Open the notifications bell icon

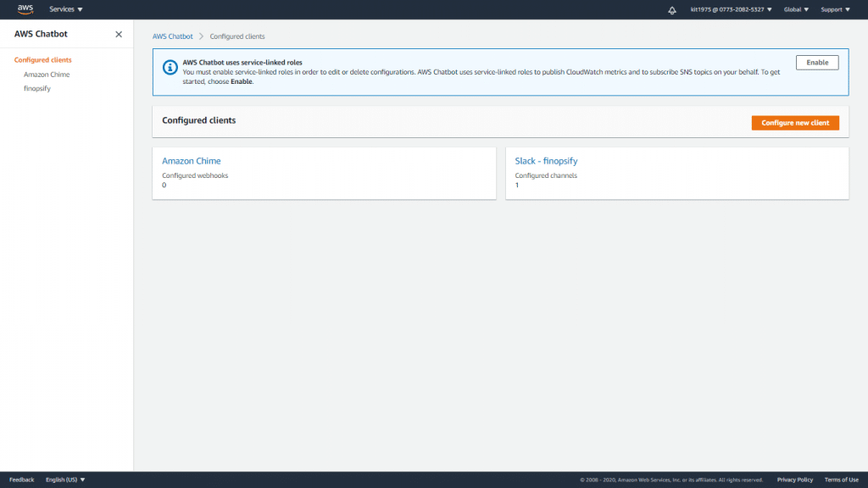(x=672, y=10)
